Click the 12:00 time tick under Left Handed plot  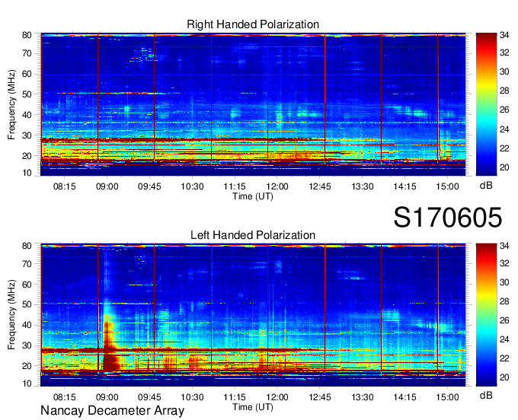(x=277, y=397)
